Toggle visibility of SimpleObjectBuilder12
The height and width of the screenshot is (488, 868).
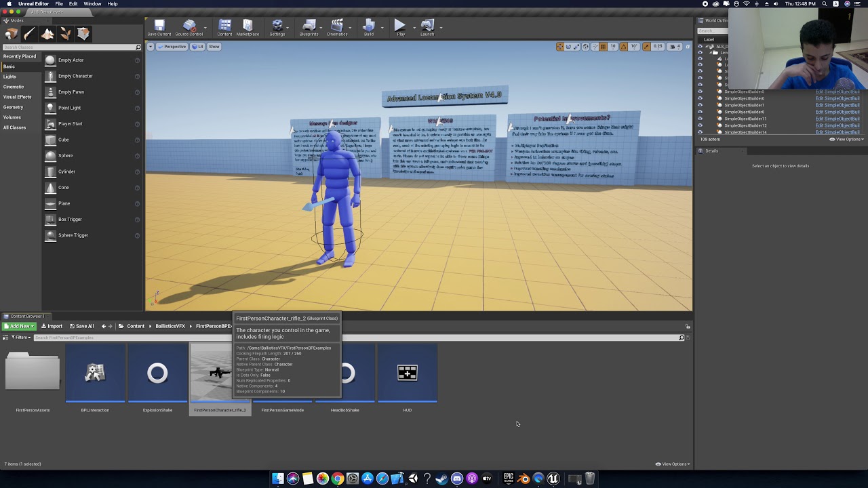click(x=701, y=125)
